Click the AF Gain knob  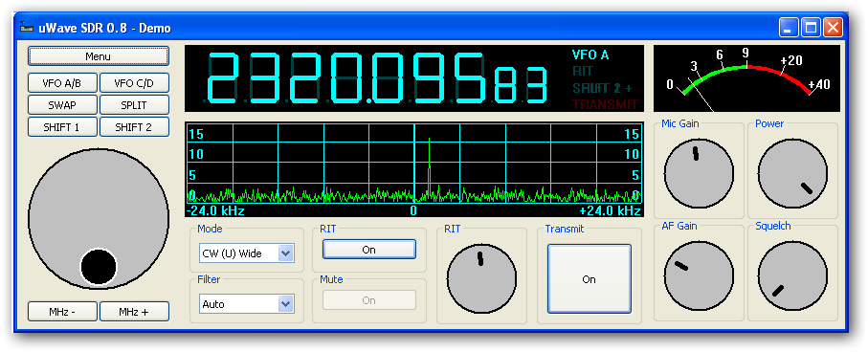point(700,275)
